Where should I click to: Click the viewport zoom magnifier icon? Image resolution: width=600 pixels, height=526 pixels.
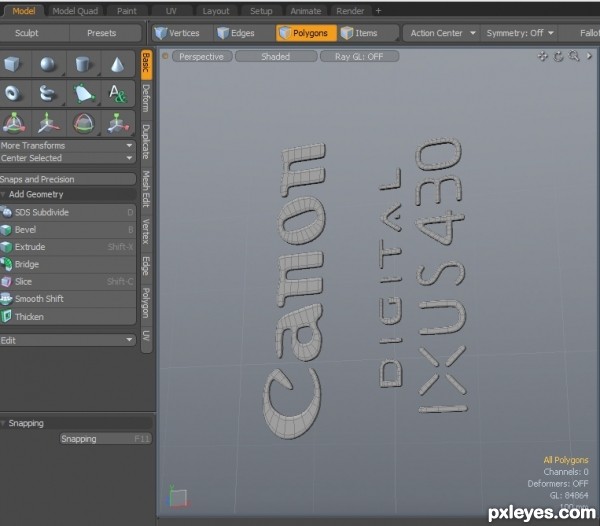(574, 56)
